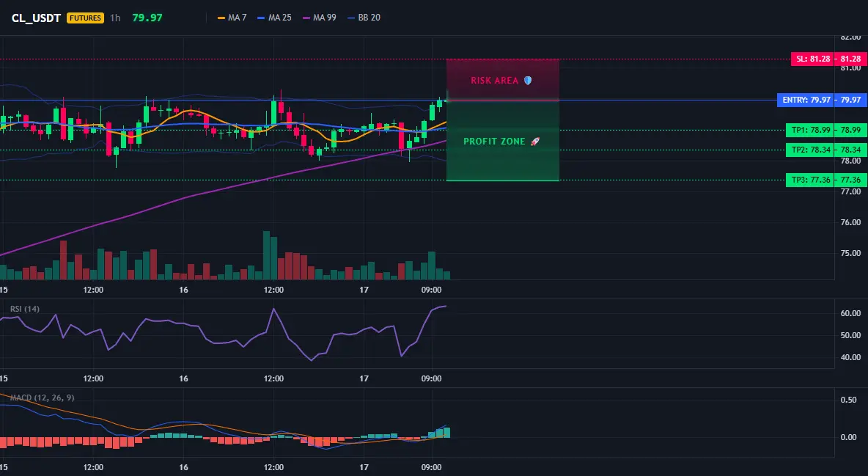868x476 pixels.
Task: Toggle the MA 99 legend entry
Action: [x=320, y=18]
